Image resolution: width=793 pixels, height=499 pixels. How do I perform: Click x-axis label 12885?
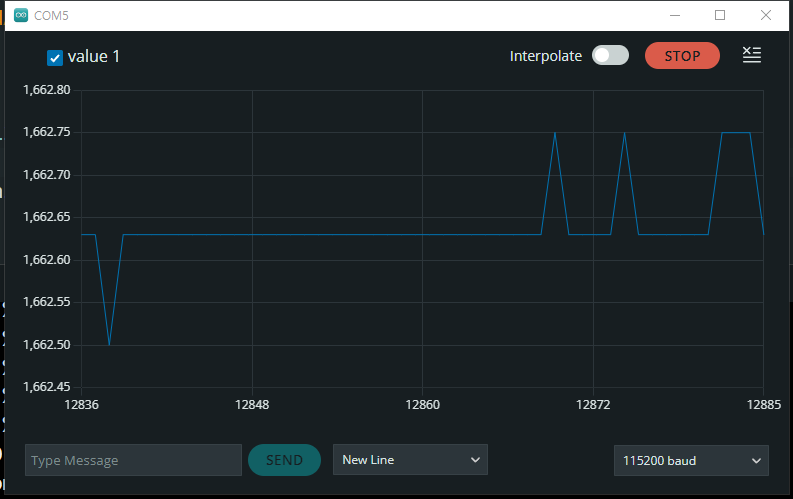click(x=764, y=404)
